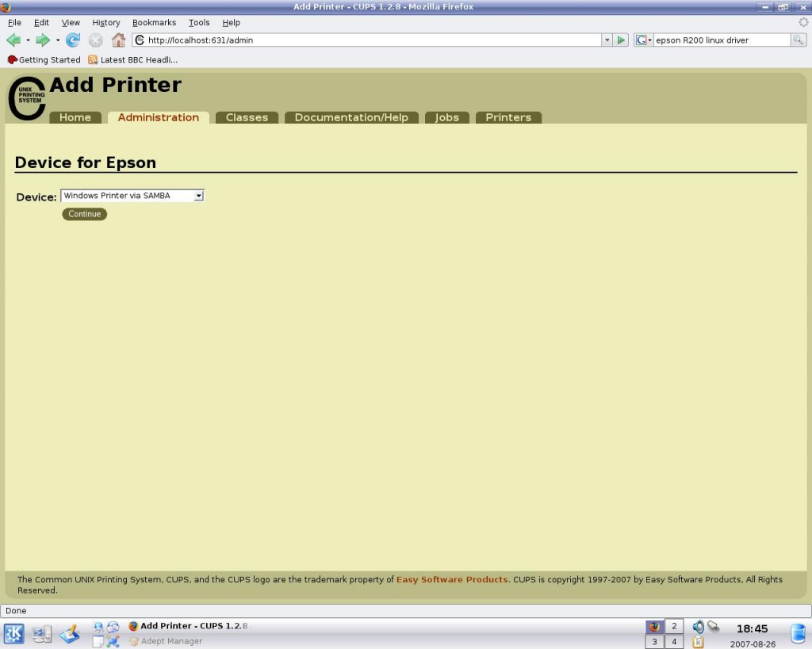Screen dimensions: 812x649
Task: Open the History menu
Action: click(x=106, y=23)
